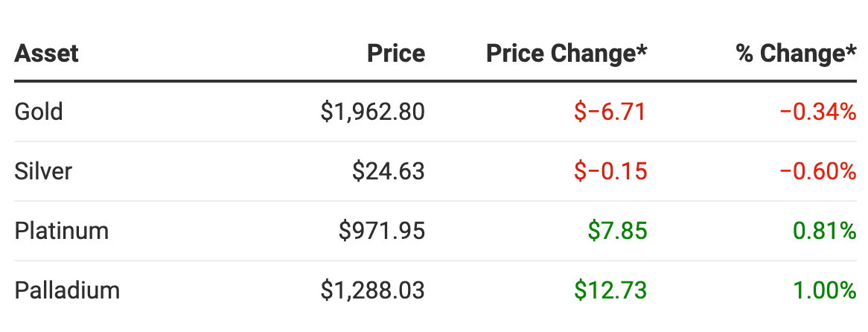Select the green 1.00% Palladium change

click(x=825, y=290)
